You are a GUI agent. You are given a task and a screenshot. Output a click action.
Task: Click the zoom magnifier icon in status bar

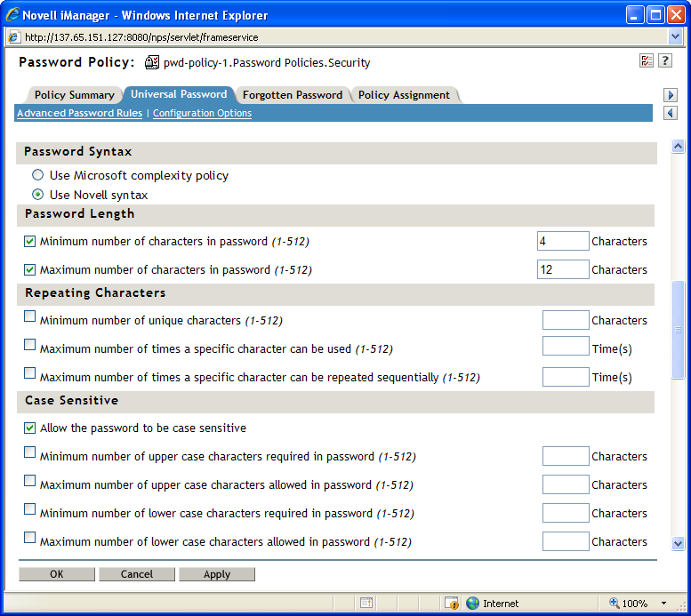(x=614, y=603)
